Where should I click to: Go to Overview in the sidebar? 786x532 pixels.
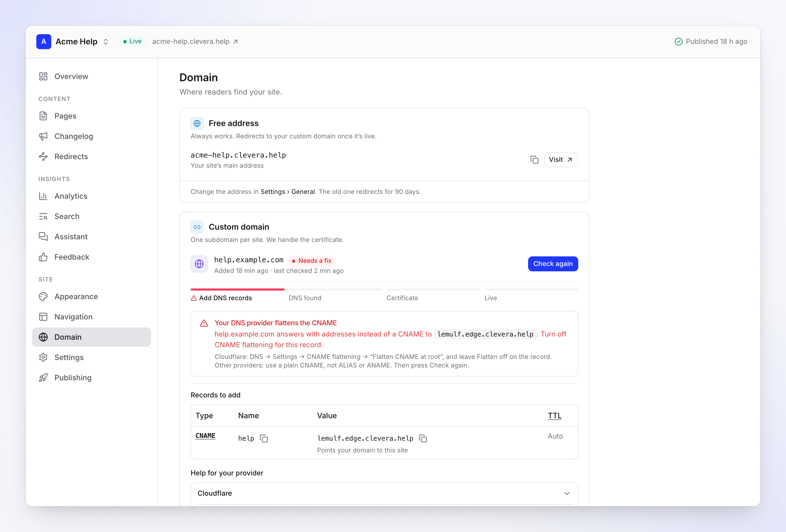coord(91,76)
